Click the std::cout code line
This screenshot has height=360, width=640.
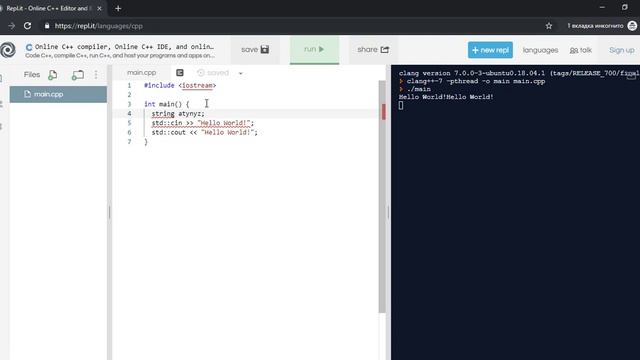tap(204, 132)
